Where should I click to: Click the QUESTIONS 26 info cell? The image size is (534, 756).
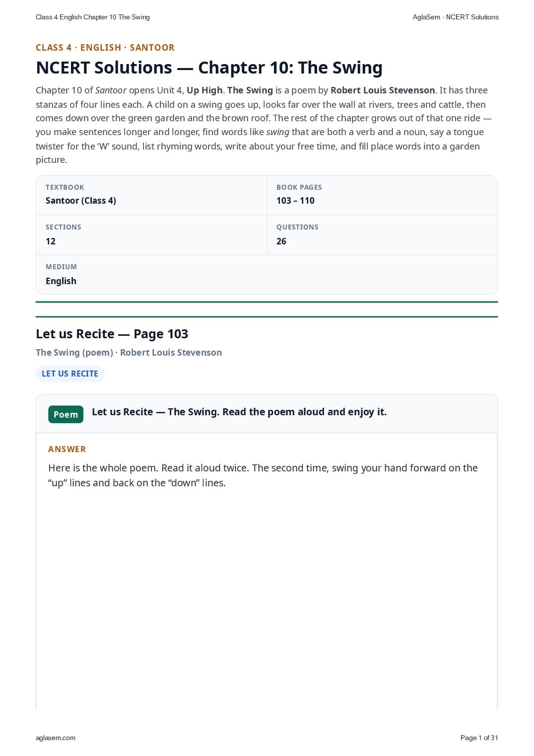382,235
